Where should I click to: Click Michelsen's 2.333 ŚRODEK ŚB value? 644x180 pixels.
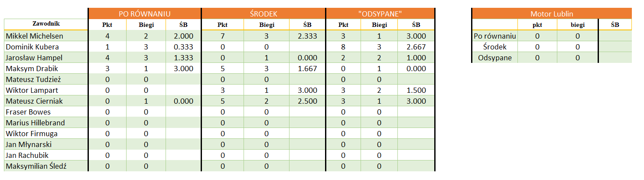coord(307,36)
